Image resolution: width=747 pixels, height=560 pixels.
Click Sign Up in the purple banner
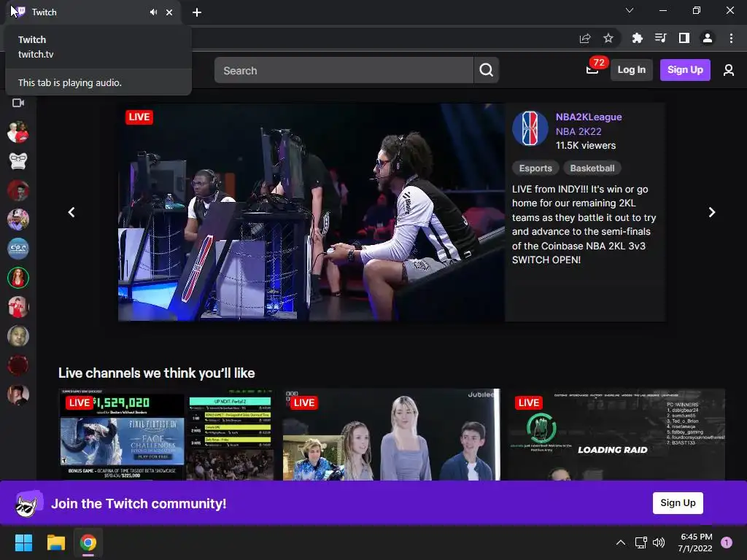(678, 503)
